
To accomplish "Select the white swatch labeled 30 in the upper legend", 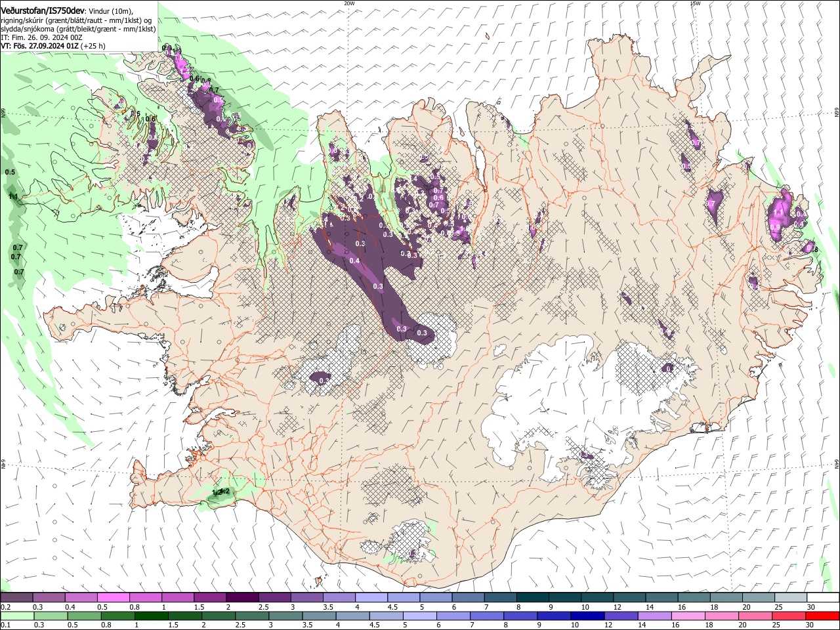I will pos(824,597).
